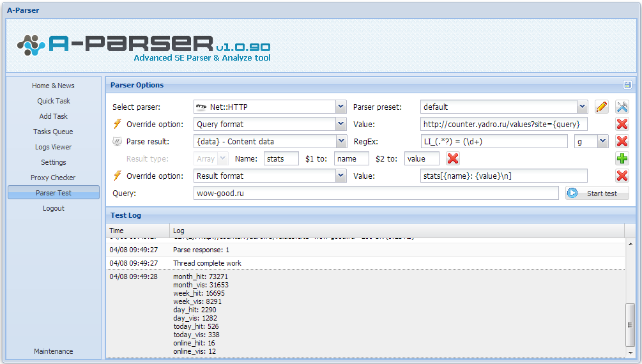Click the Query field with wow-good.ru
Image resolution: width=642 pixels, height=364 pixels.
click(376, 193)
